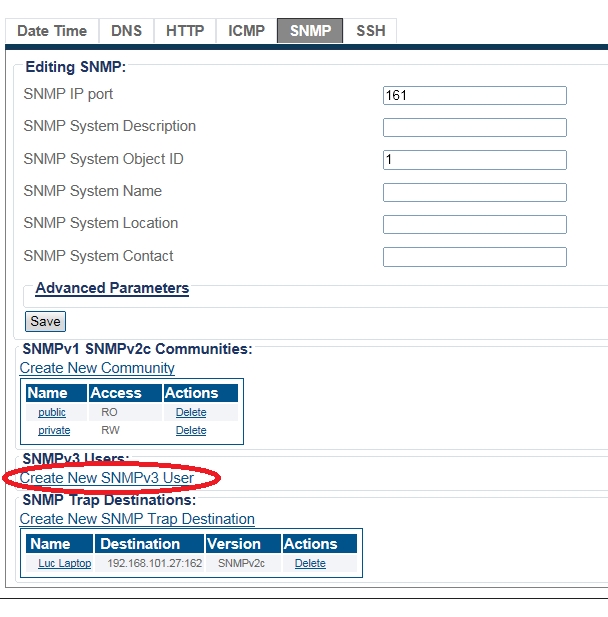Click Create New Community link
This screenshot has height=617, width=608.
coord(97,368)
